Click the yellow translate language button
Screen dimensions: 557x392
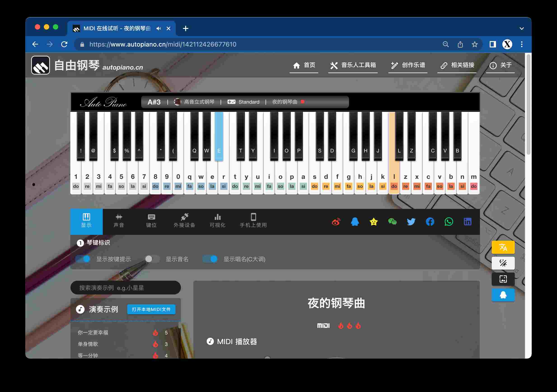tap(503, 247)
